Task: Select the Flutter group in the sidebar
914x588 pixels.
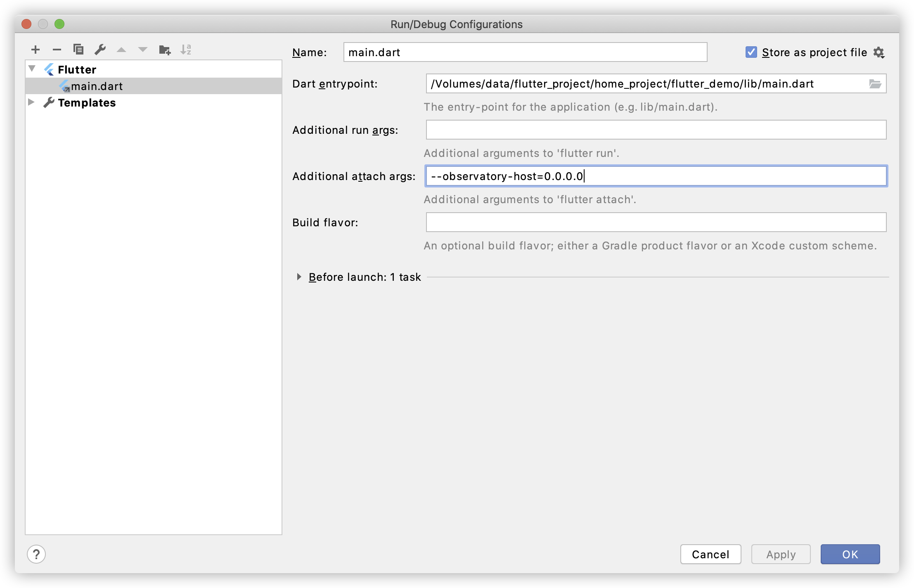Action: (76, 69)
